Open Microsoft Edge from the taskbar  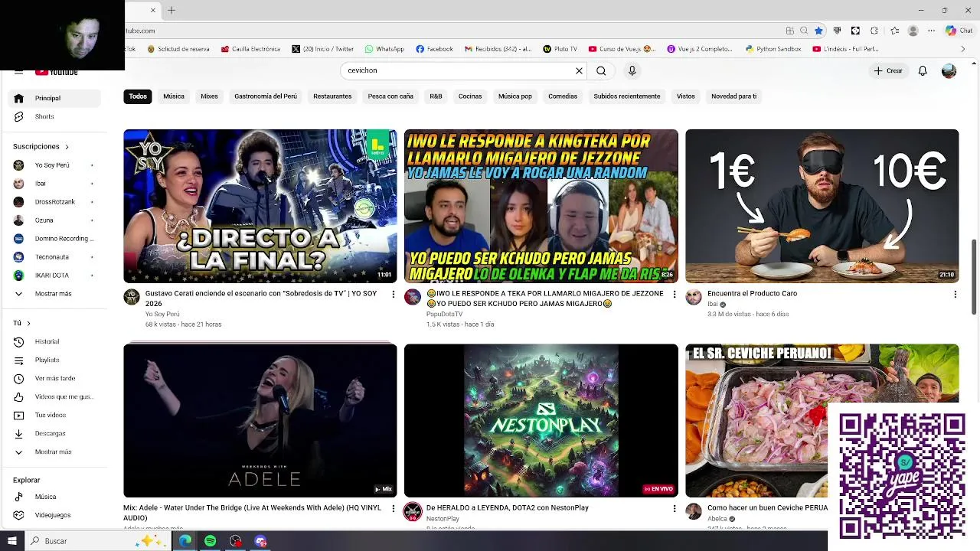tap(185, 541)
